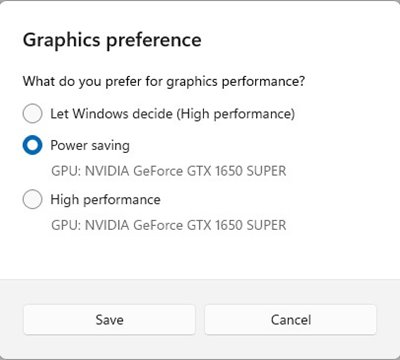This screenshot has height=360, width=400.
Task: Click the word Save on the button
Action: 109,320
